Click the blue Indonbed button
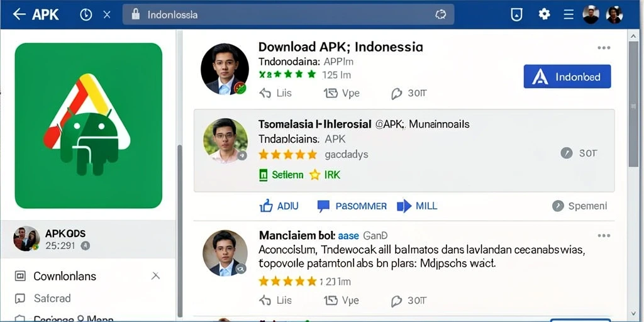The height and width of the screenshot is (322, 644). tap(567, 76)
